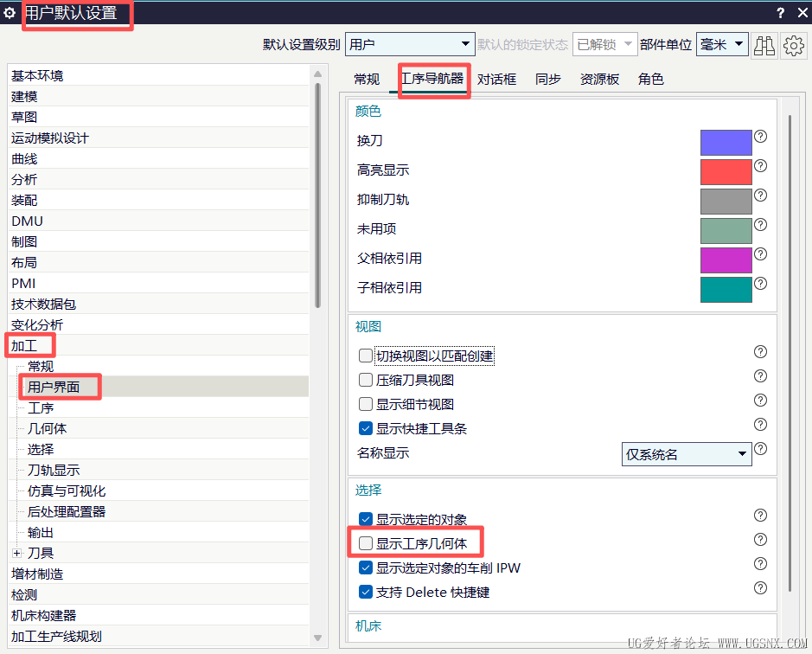Select 刀轨显示 tree item
812x654 pixels.
point(54,470)
